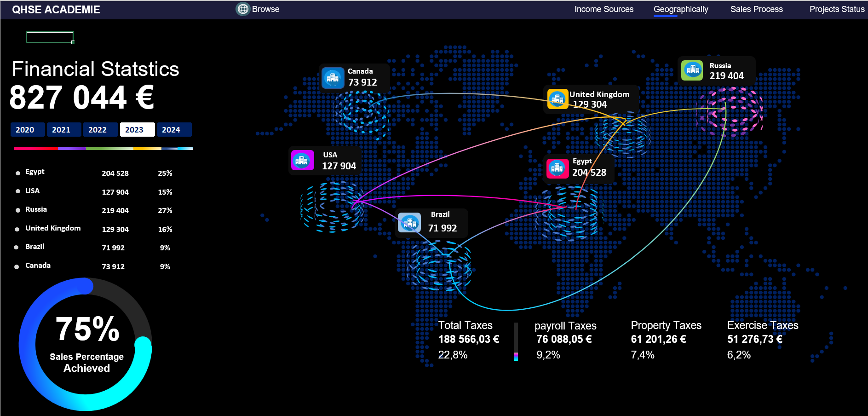Click the Geographically tab
Viewport: 868px width, 416px height.
pos(680,9)
